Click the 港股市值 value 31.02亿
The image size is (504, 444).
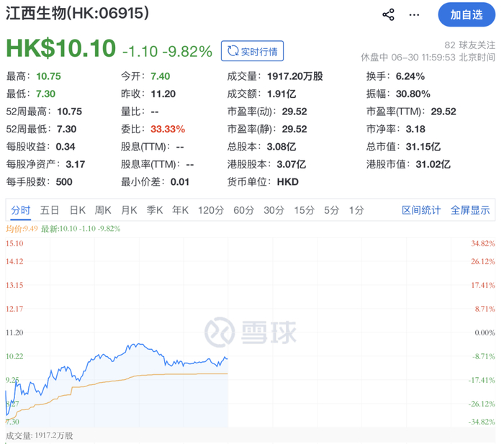pyautogui.click(x=433, y=165)
